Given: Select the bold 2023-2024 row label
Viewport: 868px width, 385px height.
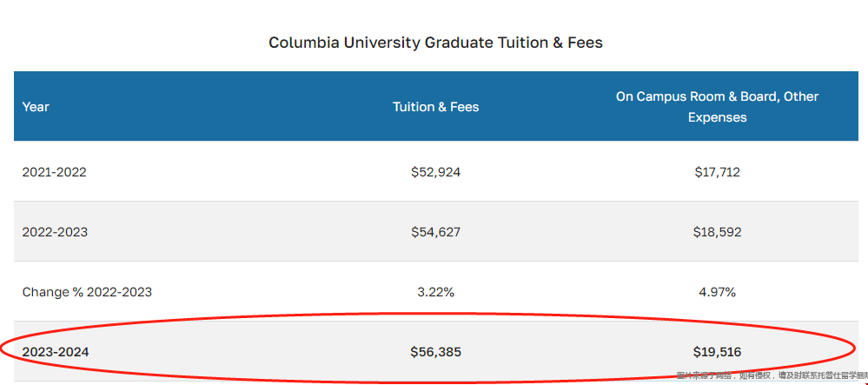Looking at the screenshot, I should (56, 352).
